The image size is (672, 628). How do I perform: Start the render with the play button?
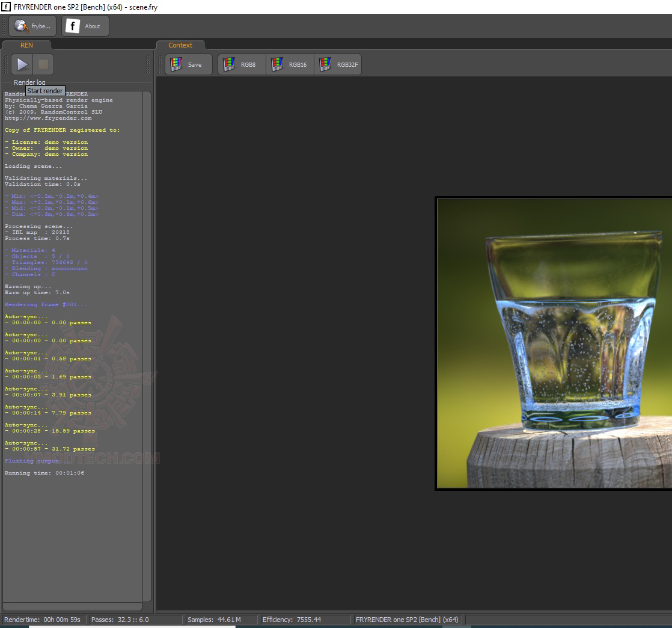click(22, 64)
